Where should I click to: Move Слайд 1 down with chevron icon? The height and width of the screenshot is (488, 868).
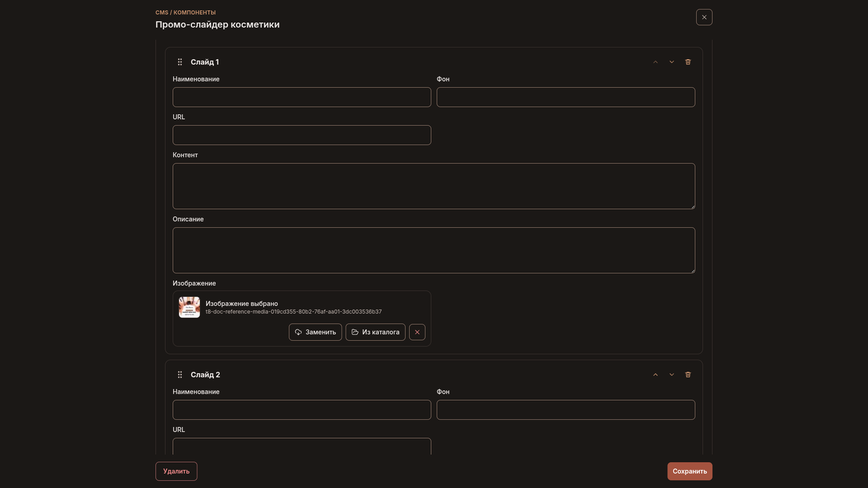pyautogui.click(x=671, y=62)
